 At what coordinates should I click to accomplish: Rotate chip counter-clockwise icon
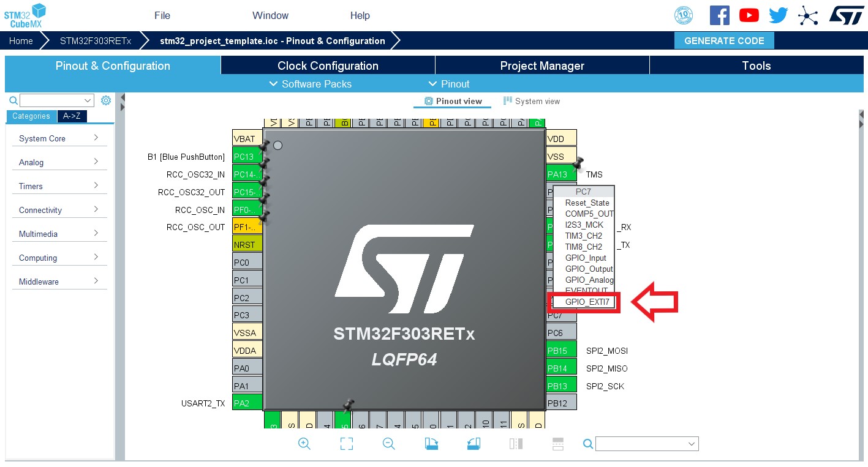point(474,444)
